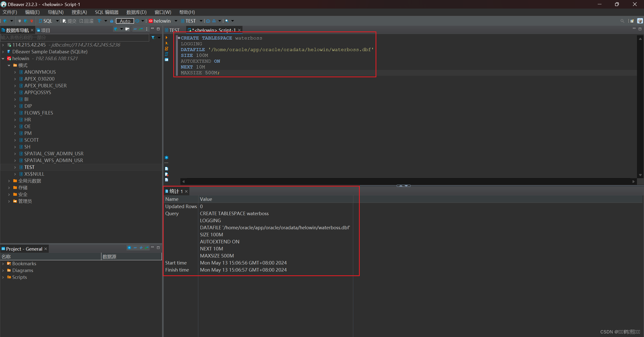
Task: Click the blue gear settings icon in editor sidebar
Action: tap(167, 158)
